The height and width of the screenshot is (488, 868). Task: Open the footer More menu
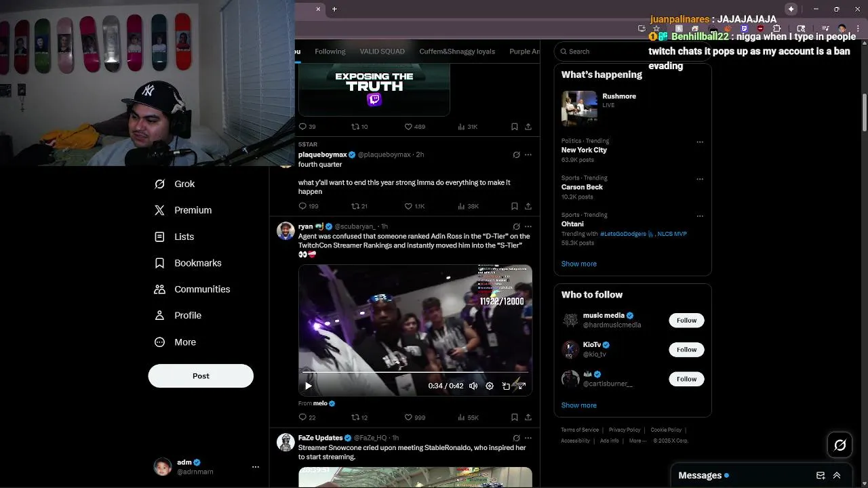coord(636,441)
